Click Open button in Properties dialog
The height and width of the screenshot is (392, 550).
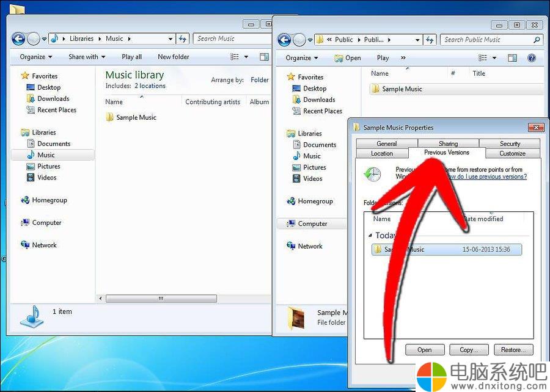[x=425, y=350]
